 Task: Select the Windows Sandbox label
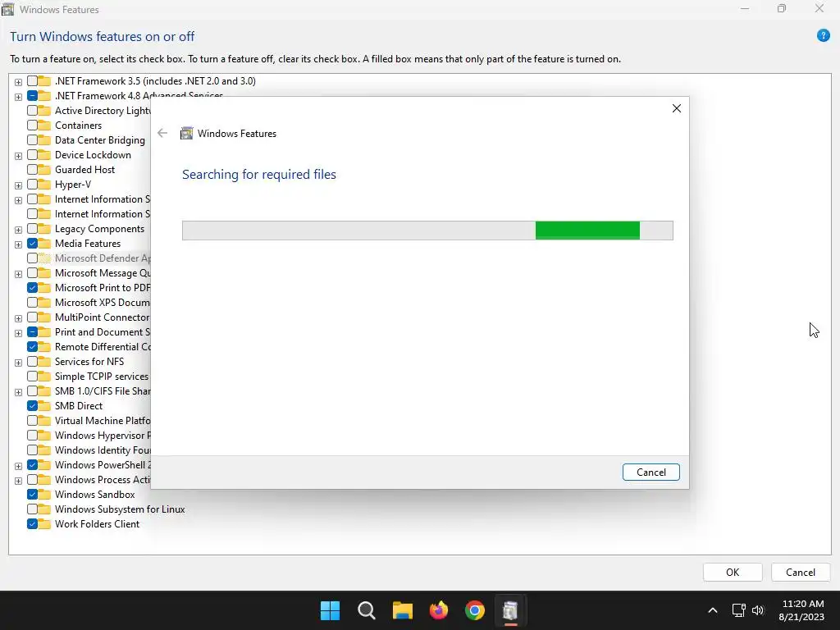(x=95, y=495)
